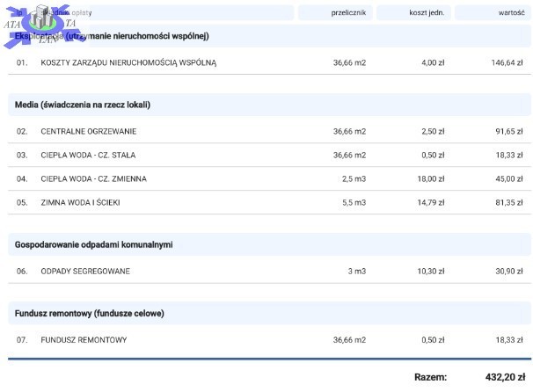Viewport: 533px width, 392px height.
Task: Click the 5,5 m3 przelicznik cell
Action: coord(354,203)
